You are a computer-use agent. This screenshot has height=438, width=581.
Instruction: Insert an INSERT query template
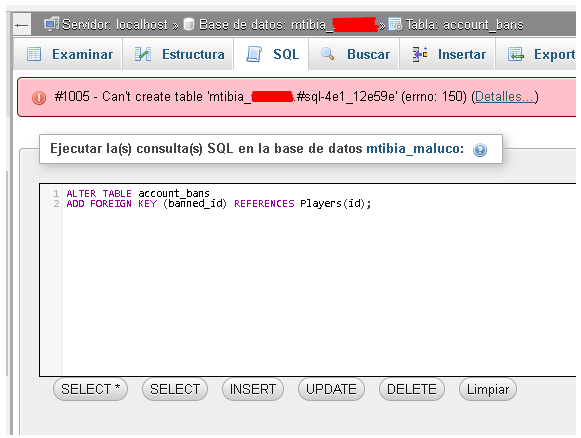pyautogui.click(x=253, y=389)
